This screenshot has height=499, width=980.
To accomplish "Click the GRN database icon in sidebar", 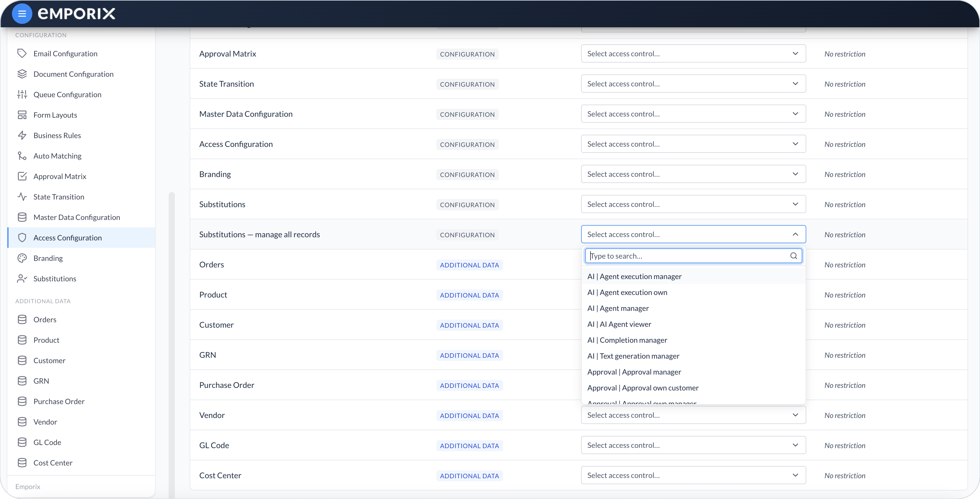I will click(x=22, y=381).
